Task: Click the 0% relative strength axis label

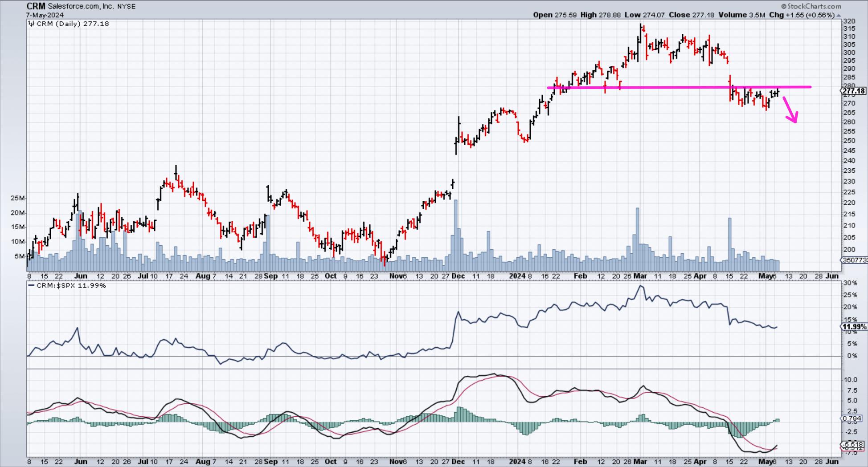Action: (852, 356)
